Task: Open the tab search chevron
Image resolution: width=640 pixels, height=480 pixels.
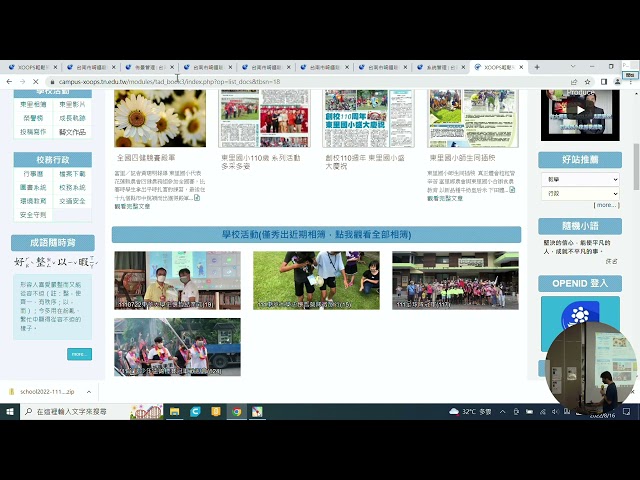Action: pos(573,67)
